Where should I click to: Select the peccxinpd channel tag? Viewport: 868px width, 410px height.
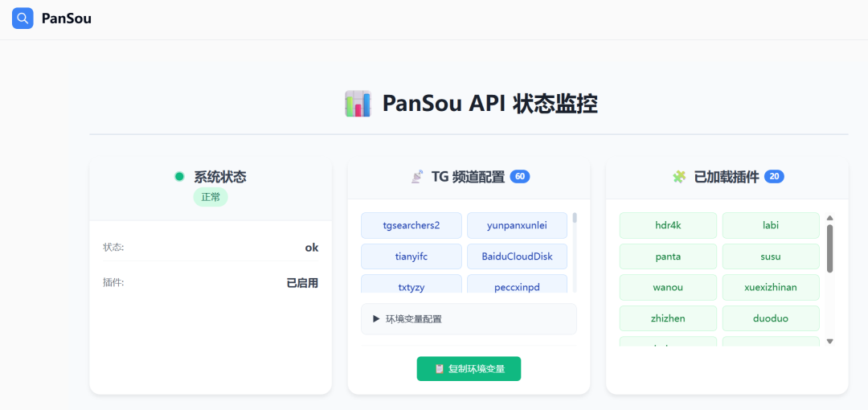coord(517,284)
